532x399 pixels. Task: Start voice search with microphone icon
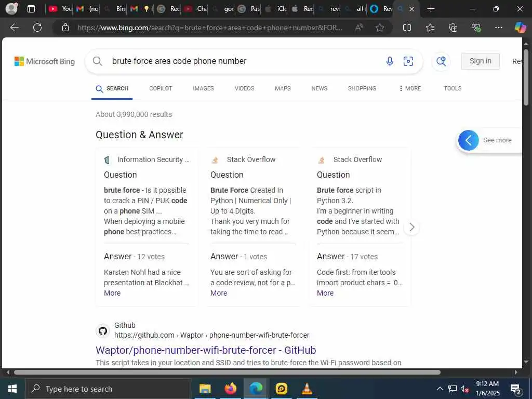click(x=390, y=61)
